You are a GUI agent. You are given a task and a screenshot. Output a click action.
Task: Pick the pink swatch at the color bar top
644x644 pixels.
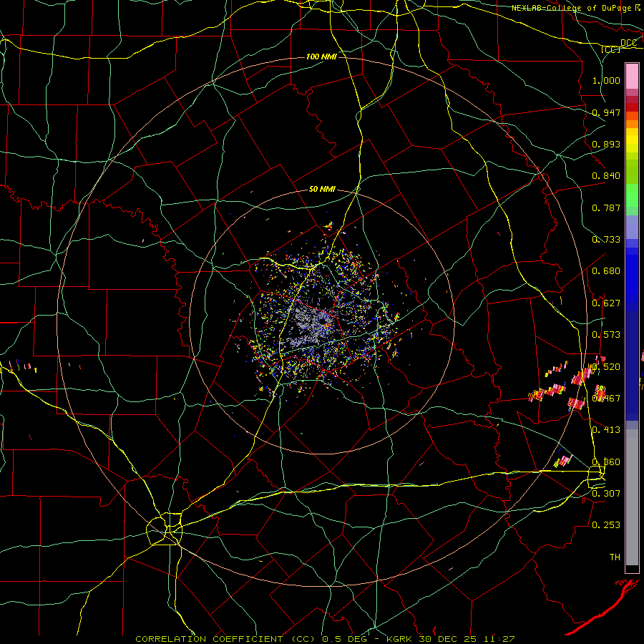click(632, 76)
